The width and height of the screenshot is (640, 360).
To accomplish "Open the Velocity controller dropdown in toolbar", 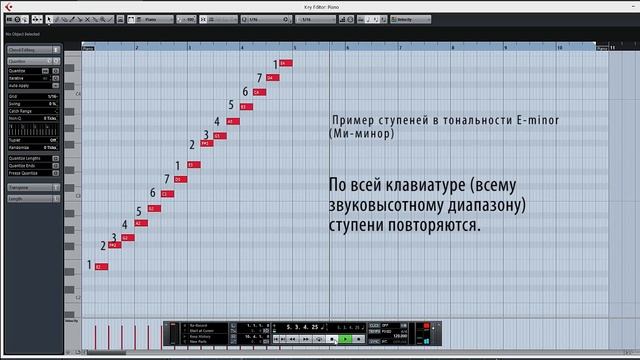I will click(x=410, y=19).
